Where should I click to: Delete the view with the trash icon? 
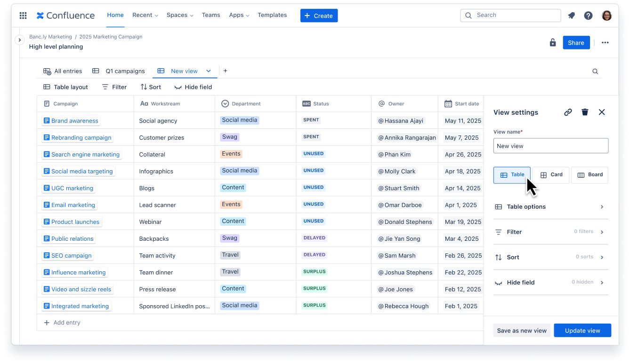pos(585,112)
